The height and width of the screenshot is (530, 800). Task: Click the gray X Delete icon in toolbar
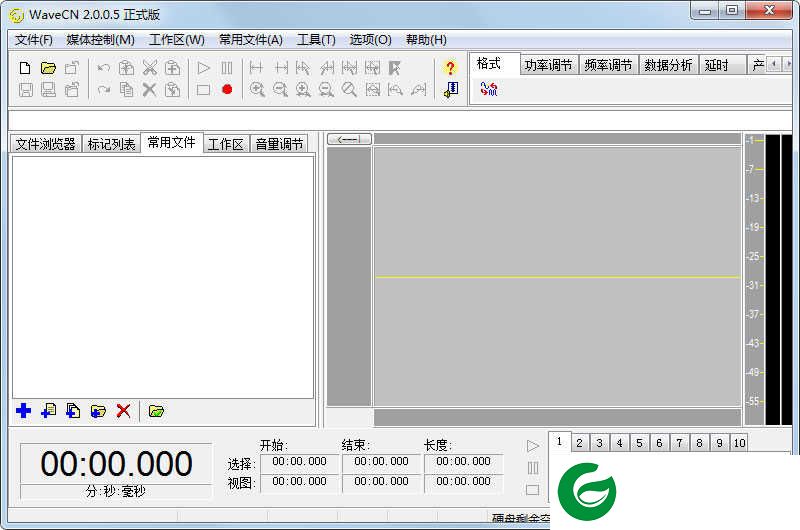(x=149, y=90)
